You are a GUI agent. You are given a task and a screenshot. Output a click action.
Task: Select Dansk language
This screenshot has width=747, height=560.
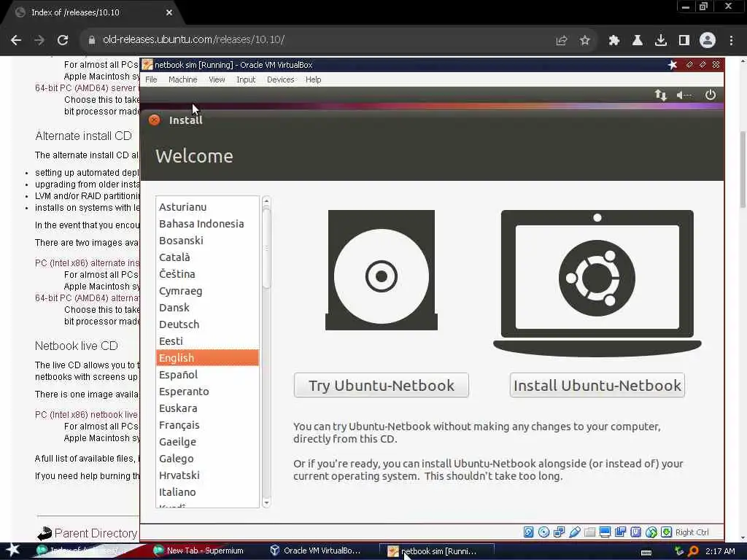[x=207, y=308]
